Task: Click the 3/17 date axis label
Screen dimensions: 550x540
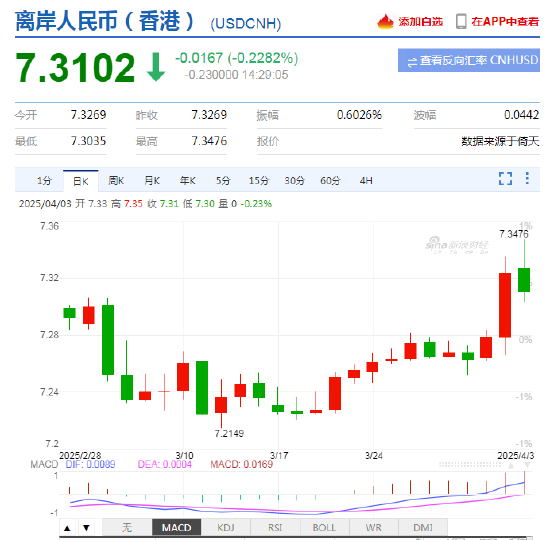Action: tap(279, 455)
